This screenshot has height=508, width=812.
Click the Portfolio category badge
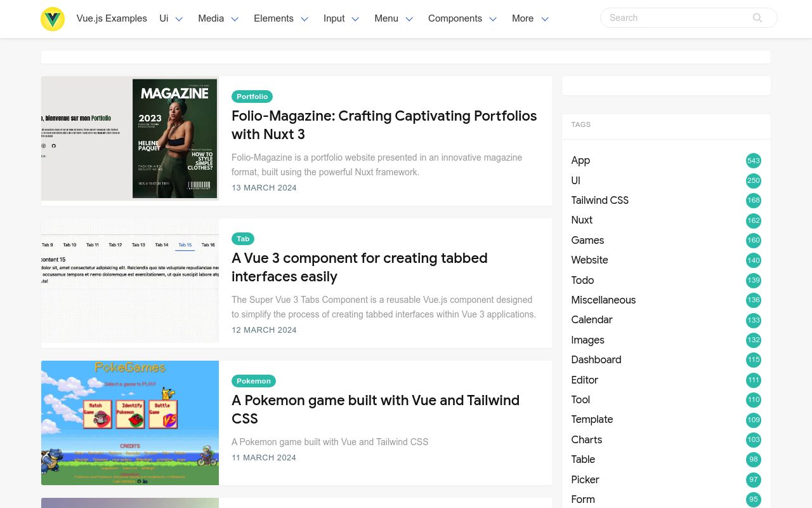click(252, 97)
